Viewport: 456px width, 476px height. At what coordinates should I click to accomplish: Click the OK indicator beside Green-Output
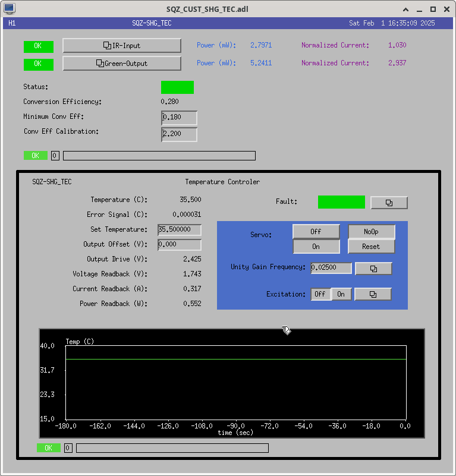39,64
